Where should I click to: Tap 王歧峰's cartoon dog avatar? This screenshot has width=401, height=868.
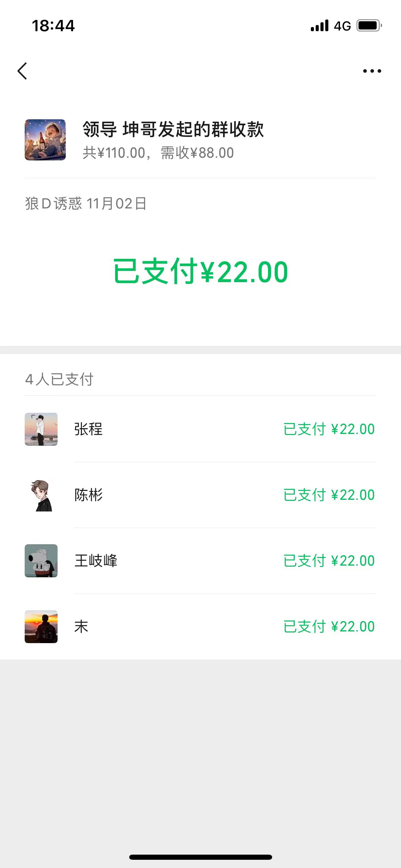(x=41, y=561)
